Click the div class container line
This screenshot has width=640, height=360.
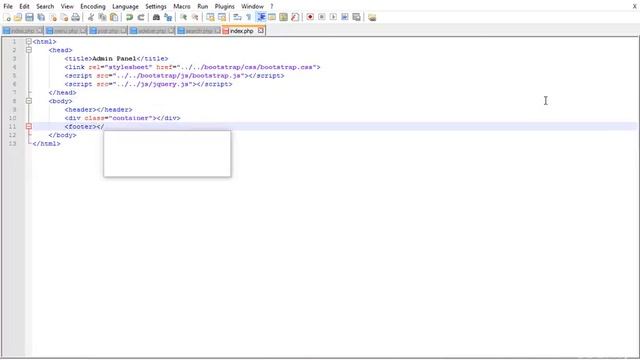click(122, 118)
